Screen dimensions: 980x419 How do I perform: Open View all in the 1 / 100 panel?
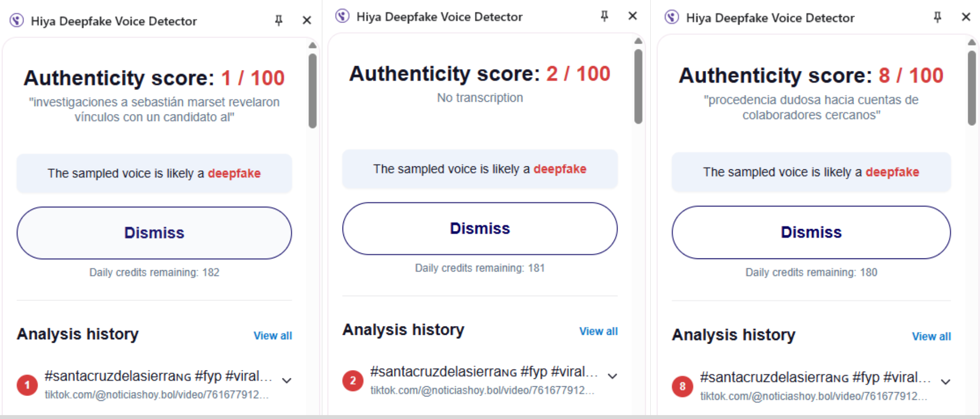click(272, 336)
